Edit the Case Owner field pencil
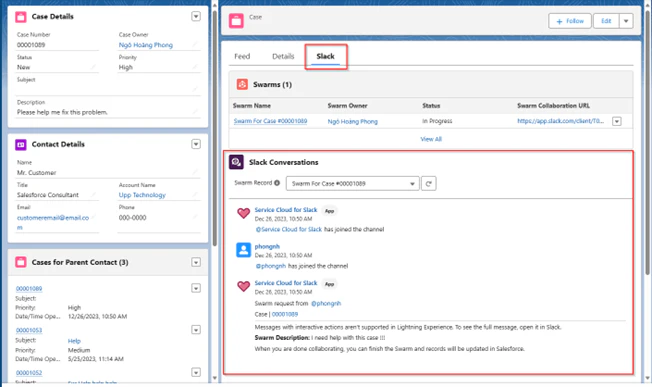 [195, 44]
